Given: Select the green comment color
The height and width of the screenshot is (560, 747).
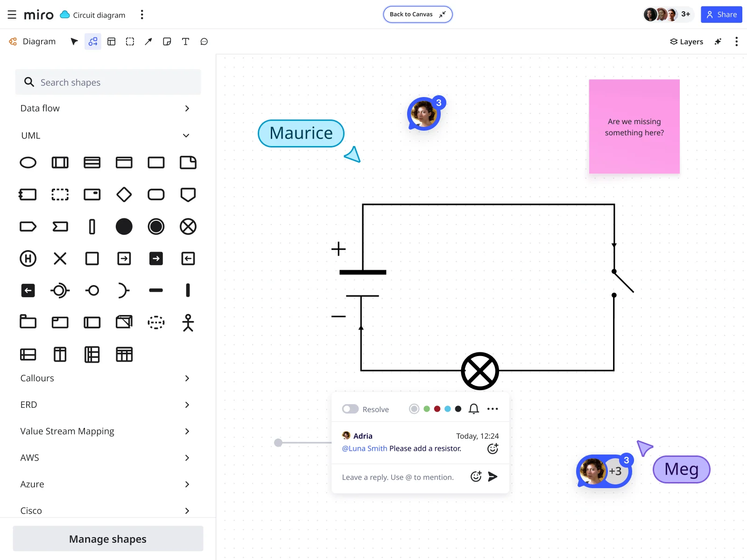Looking at the screenshot, I should 427,409.
